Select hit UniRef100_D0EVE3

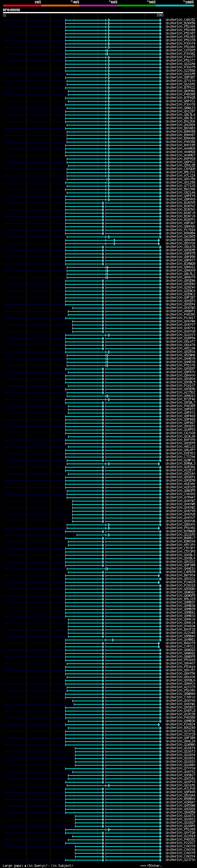point(180,453)
